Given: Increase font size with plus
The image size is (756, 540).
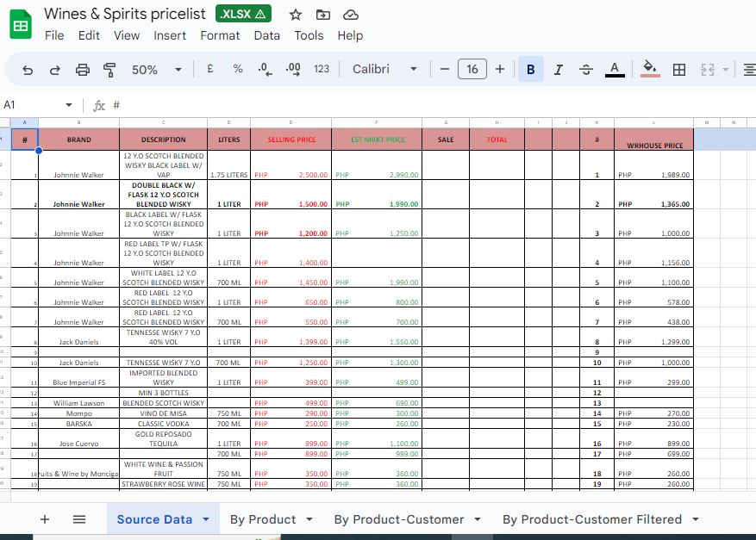Looking at the screenshot, I should pyautogui.click(x=500, y=70).
